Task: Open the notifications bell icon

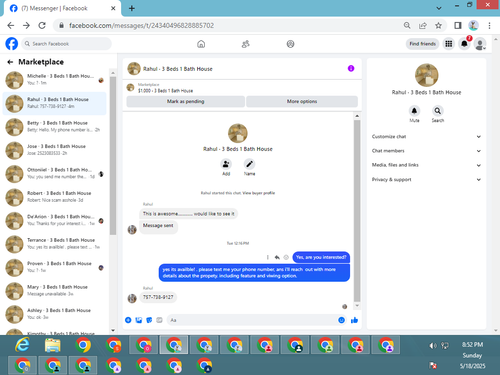Action: pos(464,44)
